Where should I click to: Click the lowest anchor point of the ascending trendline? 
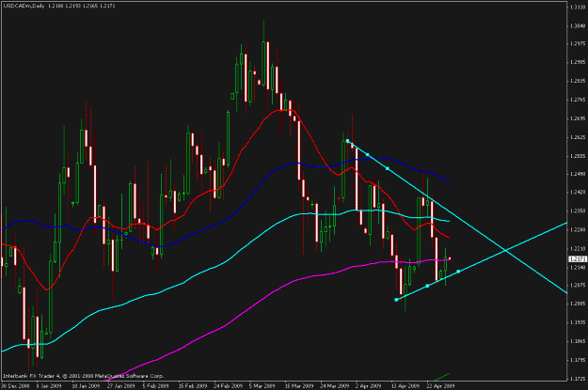point(396,300)
